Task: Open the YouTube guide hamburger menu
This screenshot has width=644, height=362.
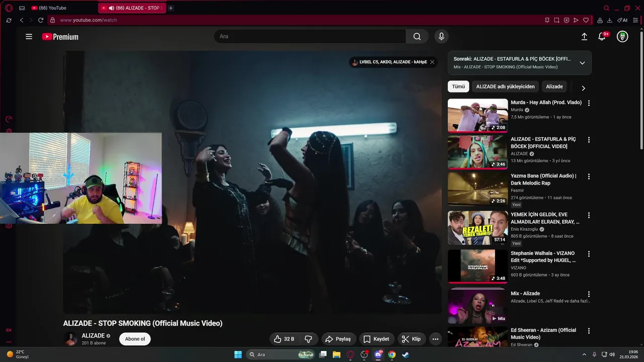Action: pos(29,37)
